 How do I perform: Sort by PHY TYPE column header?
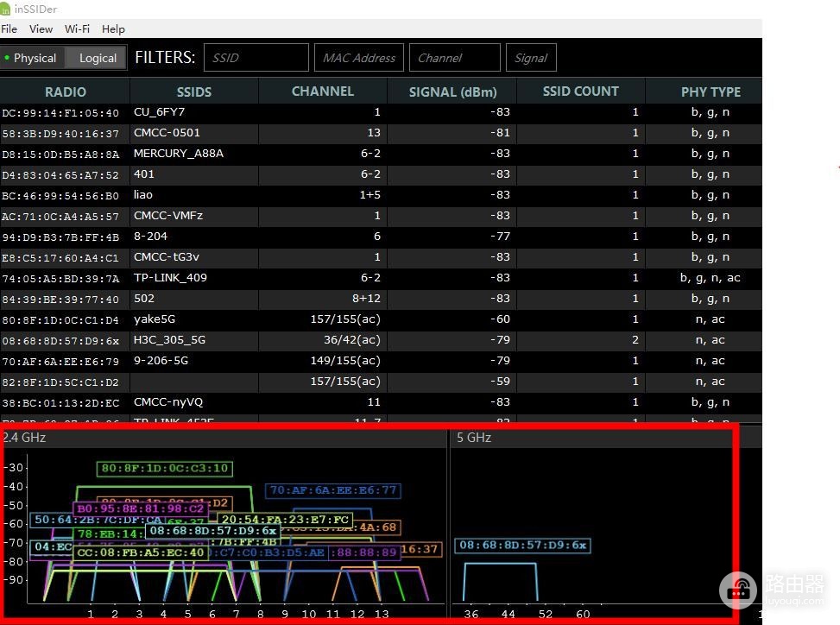[x=711, y=92]
